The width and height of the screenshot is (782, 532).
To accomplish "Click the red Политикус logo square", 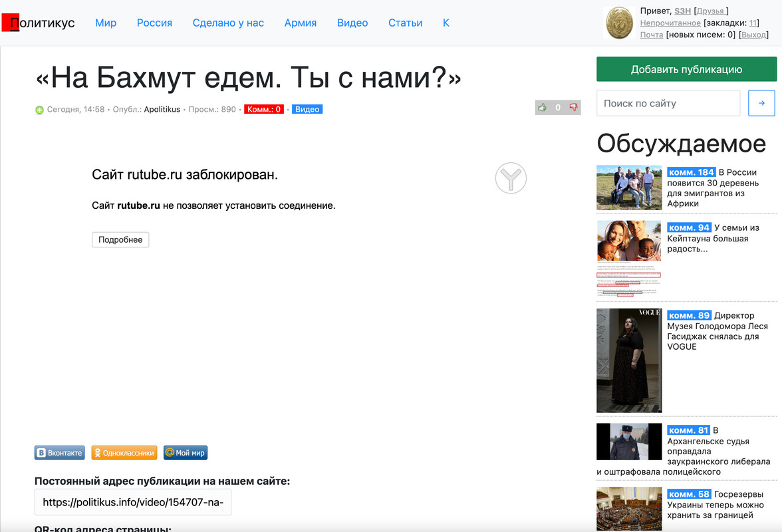I will (11, 23).
